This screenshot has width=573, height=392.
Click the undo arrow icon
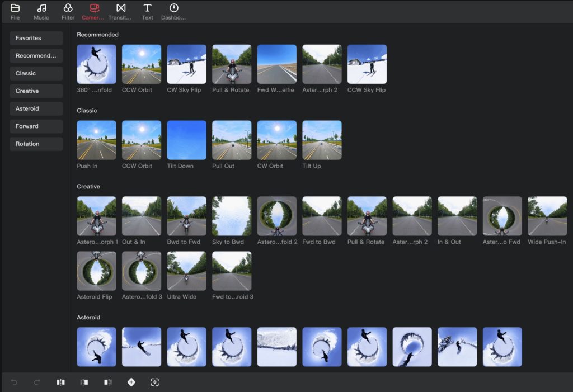14,382
